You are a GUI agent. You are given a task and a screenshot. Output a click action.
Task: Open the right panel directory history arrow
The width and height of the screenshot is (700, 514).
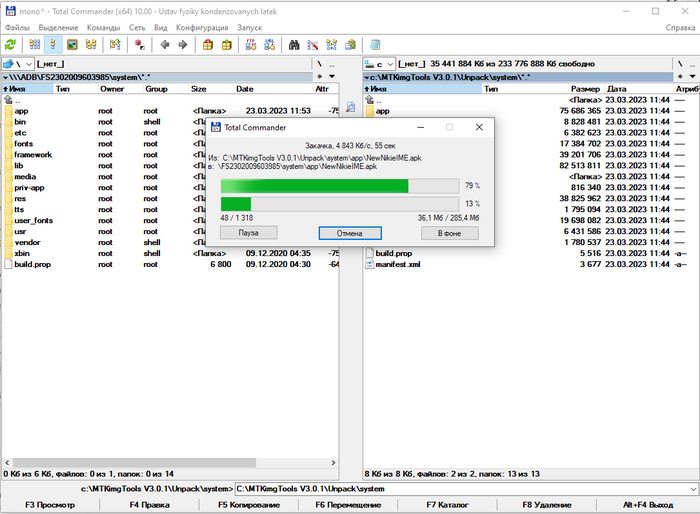[692, 76]
